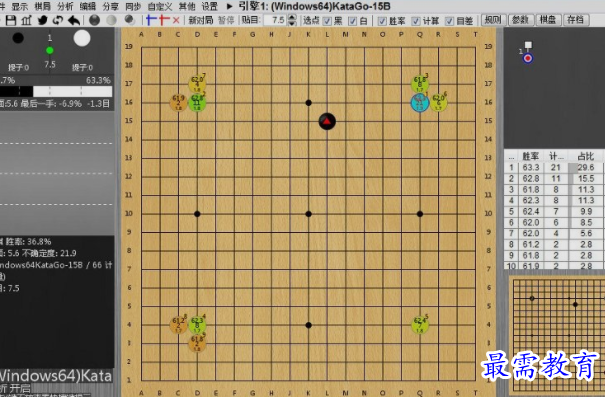Open the 分享 menu

pyautogui.click(x=111, y=6)
